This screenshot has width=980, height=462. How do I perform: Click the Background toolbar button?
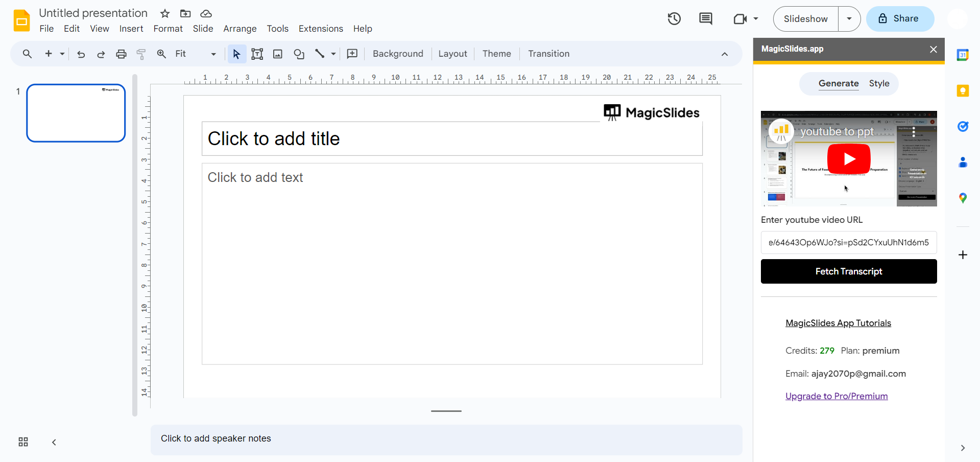[x=398, y=54]
